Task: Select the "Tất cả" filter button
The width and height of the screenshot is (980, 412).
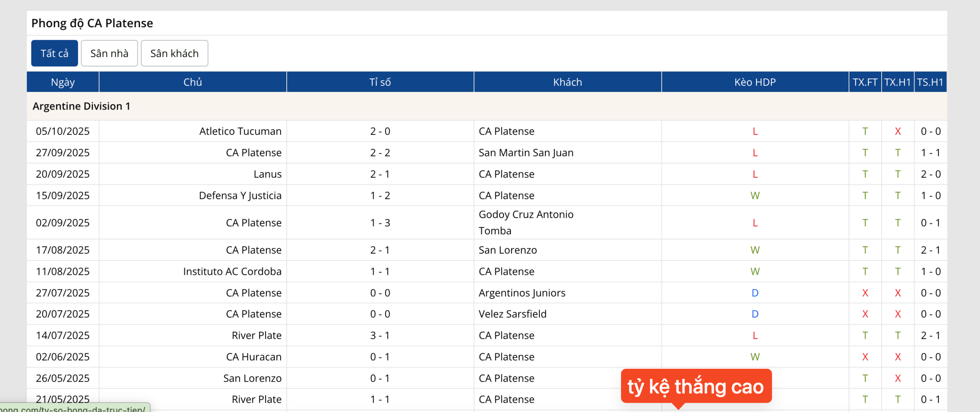Action: tap(54, 53)
